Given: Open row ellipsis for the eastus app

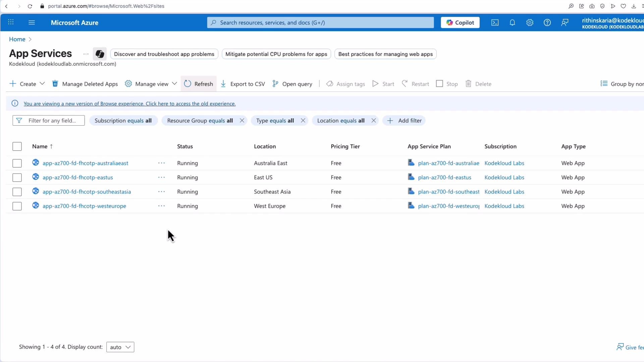Looking at the screenshot, I should click(x=161, y=177).
